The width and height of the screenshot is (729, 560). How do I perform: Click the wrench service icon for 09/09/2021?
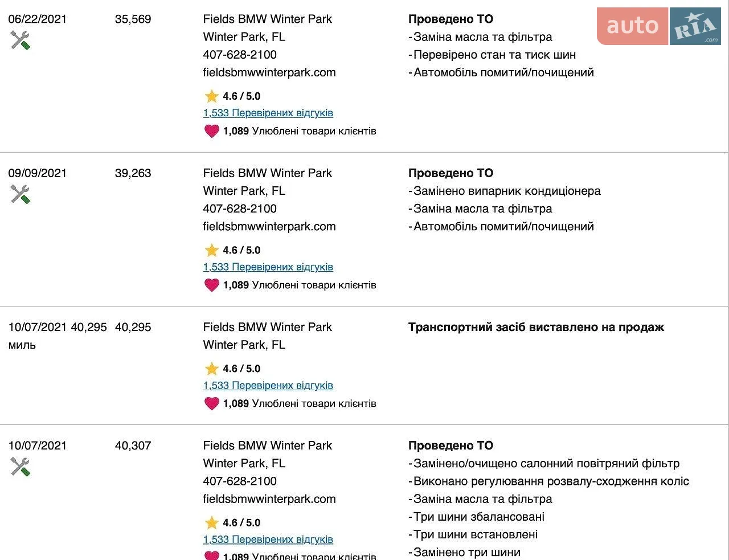pyautogui.click(x=20, y=194)
